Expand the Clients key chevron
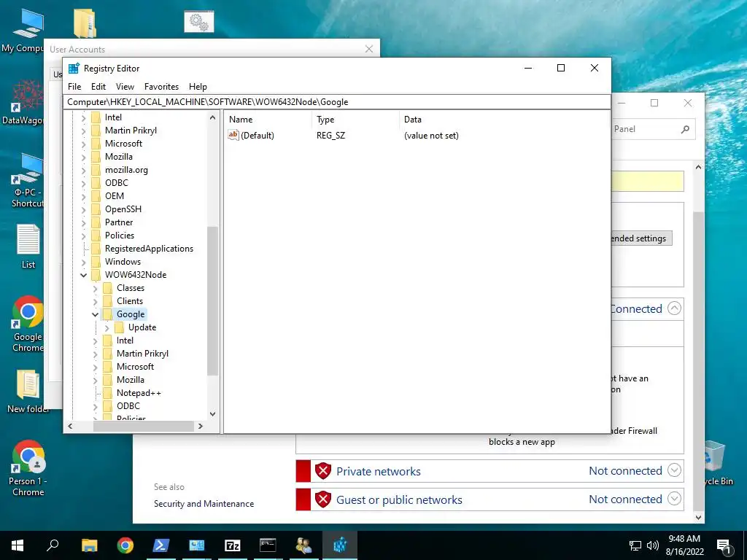 [x=96, y=301]
